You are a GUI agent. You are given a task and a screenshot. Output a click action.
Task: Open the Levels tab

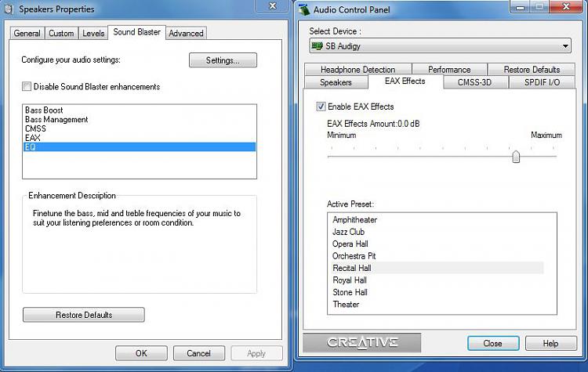(93, 33)
